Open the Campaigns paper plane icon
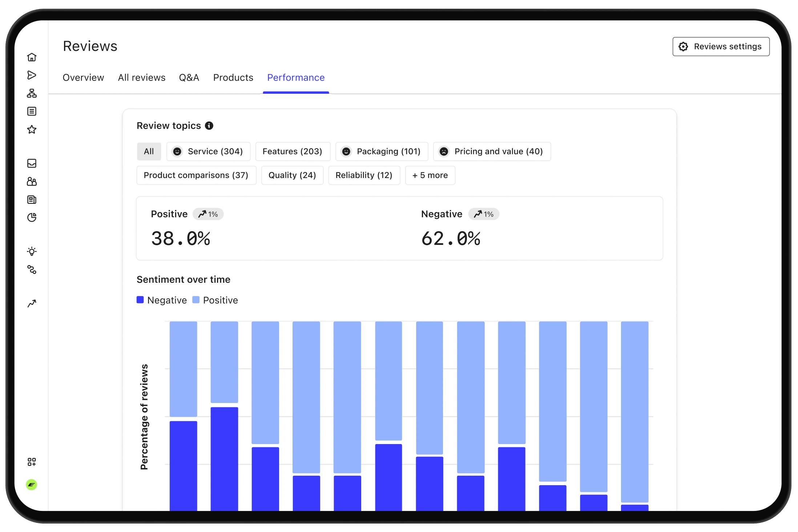This screenshot has width=798, height=532. [32, 75]
